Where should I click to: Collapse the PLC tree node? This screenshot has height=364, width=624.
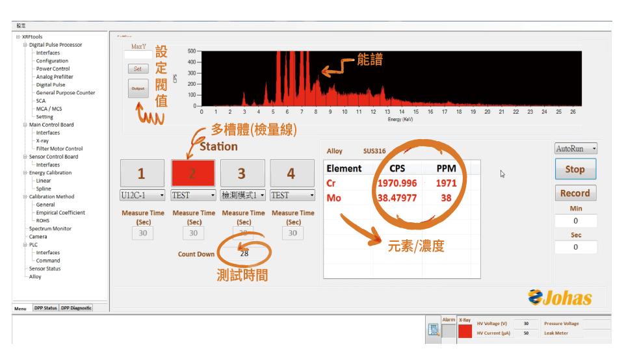click(25, 244)
